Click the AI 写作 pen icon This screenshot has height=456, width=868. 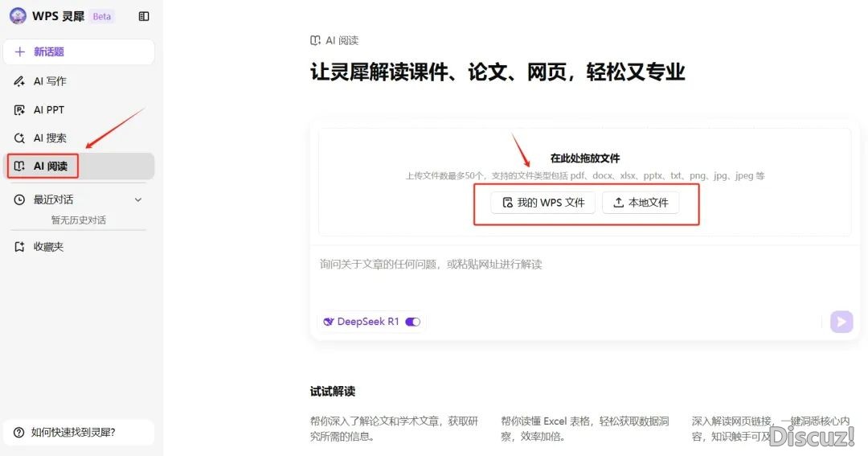pos(20,81)
